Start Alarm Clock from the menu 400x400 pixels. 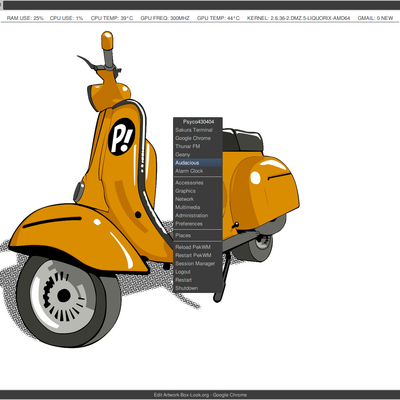pyautogui.click(x=198, y=171)
